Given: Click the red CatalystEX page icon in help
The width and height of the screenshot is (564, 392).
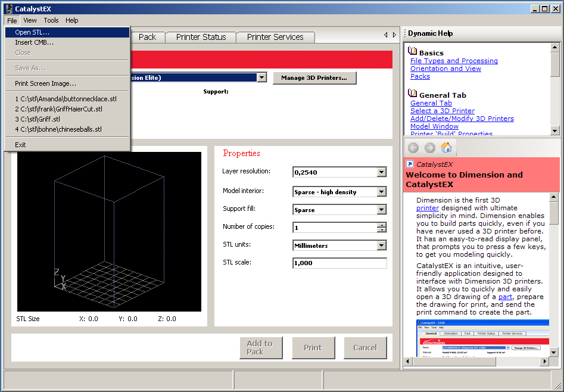Looking at the screenshot, I should (x=409, y=164).
